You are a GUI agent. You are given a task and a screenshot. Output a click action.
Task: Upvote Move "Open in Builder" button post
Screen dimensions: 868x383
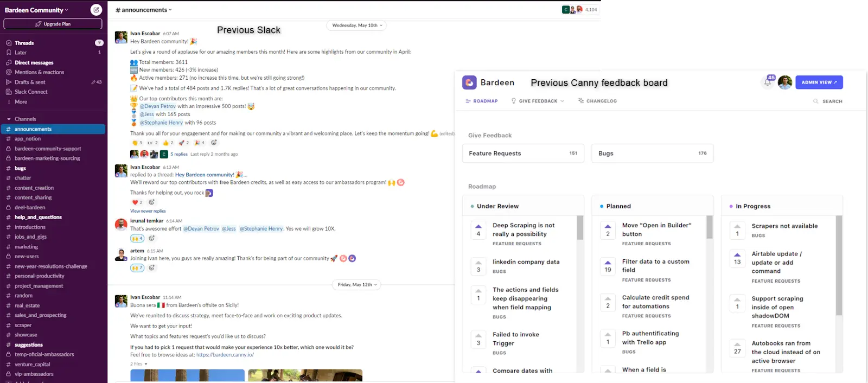pyautogui.click(x=608, y=231)
